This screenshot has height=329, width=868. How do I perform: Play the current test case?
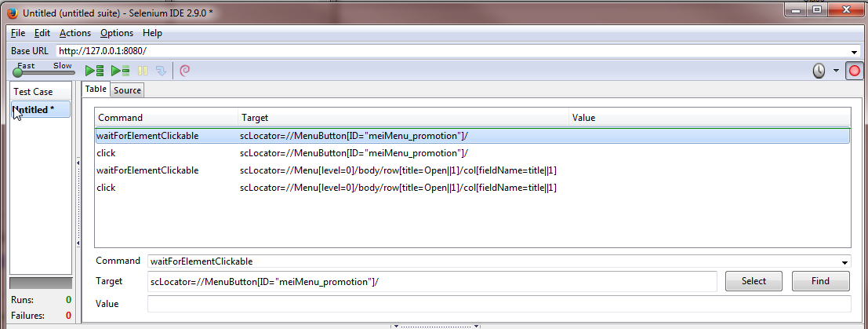point(120,71)
